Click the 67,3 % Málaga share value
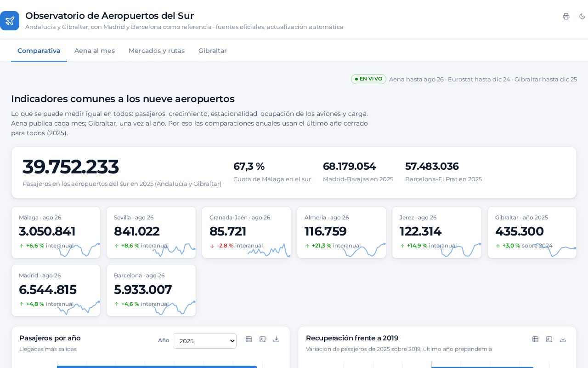Image resolution: width=588 pixels, height=368 pixels. (249, 166)
